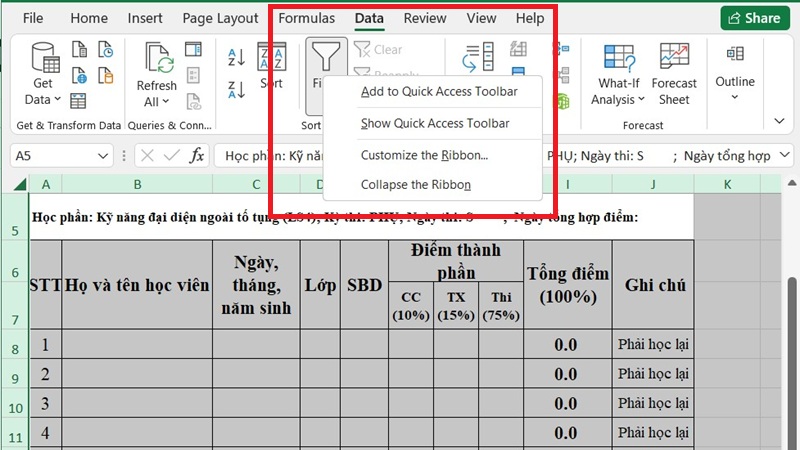
Task: Open the Help tab
Action: pyautogui.click(x=530, y=18)
